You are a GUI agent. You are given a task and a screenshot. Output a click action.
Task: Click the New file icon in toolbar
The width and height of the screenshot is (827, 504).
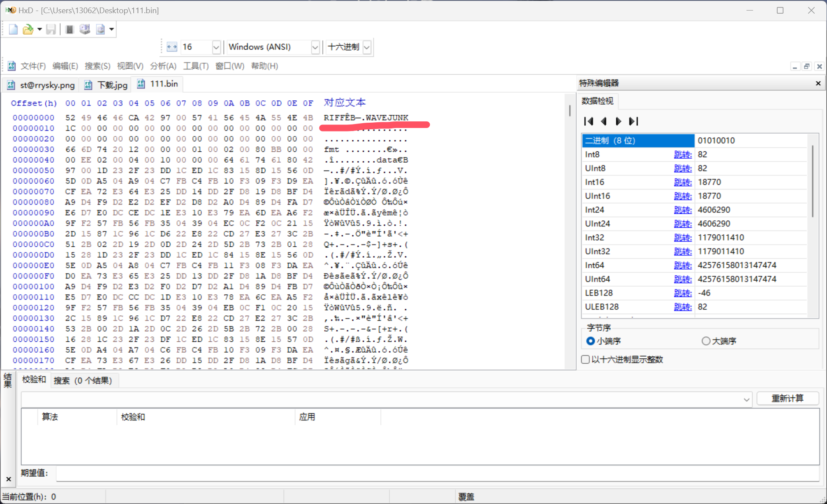click(13, 29)
